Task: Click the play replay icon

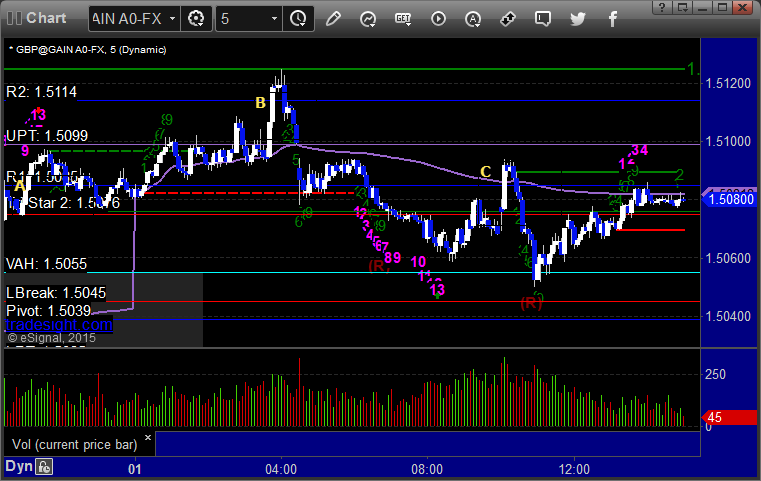Action: pyautogui.click(x=438, y=19)
